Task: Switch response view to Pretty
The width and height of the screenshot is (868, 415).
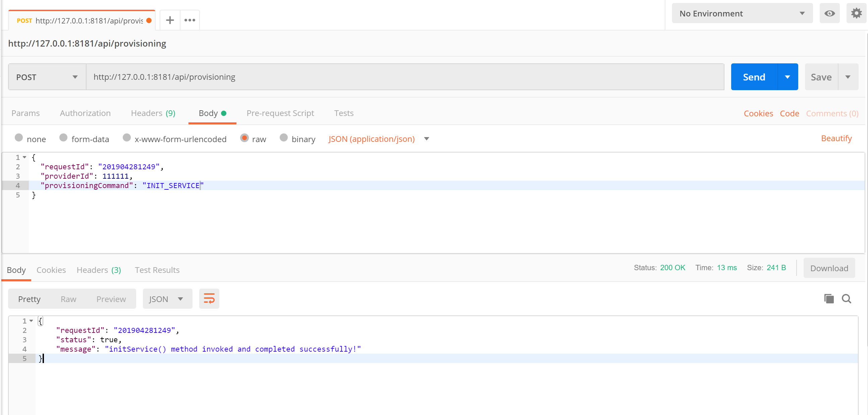Action: coord(29,299)
